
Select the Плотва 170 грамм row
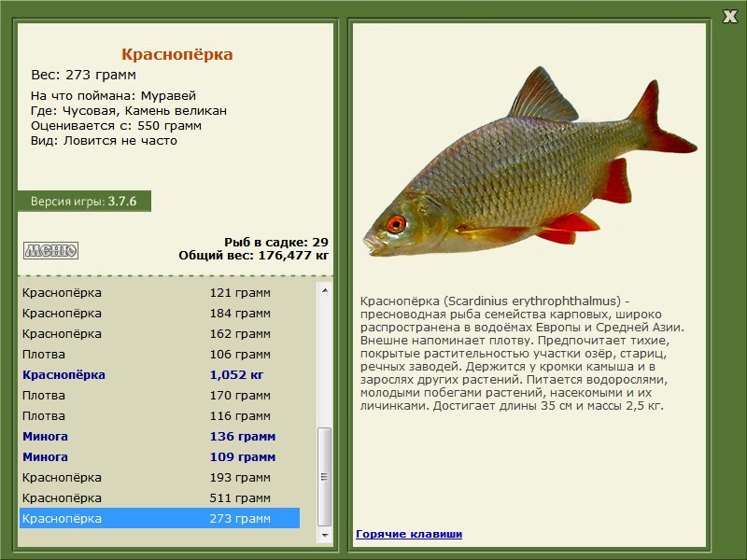160,395
